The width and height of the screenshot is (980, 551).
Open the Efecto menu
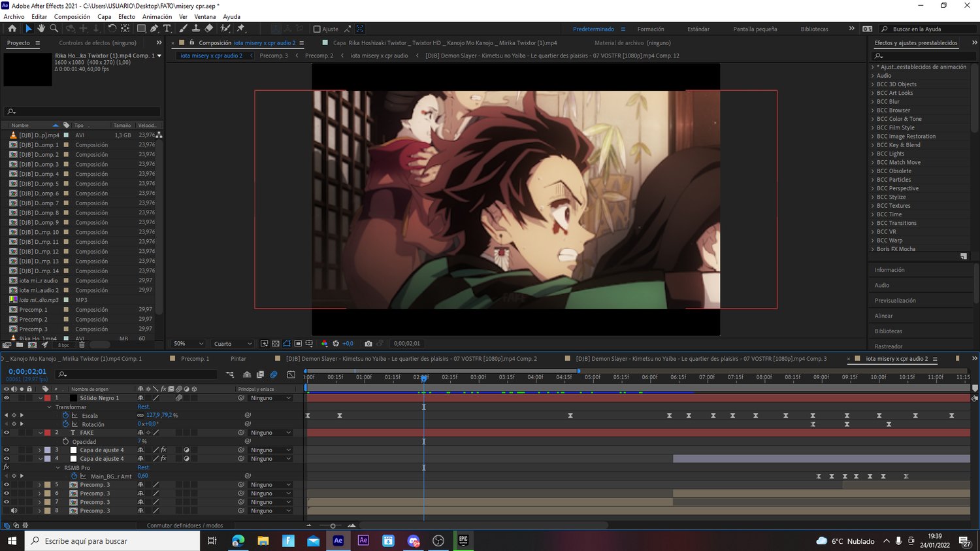(126, 17)
